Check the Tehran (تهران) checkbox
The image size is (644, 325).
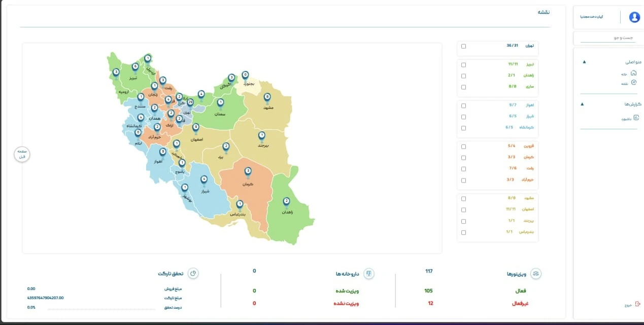pos(463,46)
